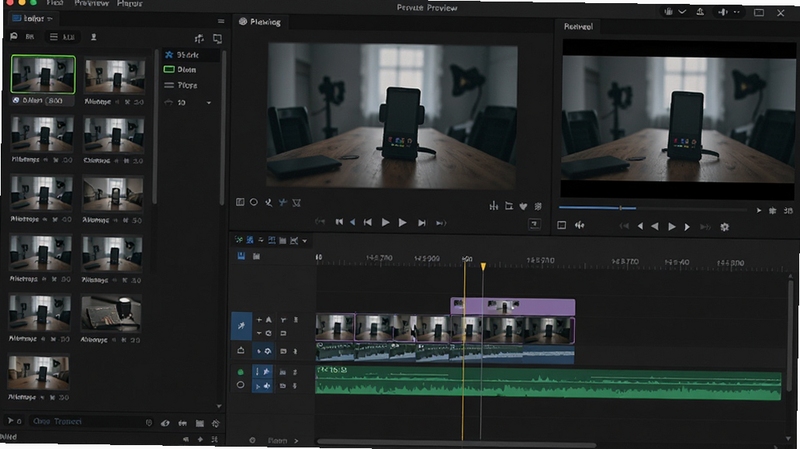Click the search icon in the media panel toolbar
This screenshot has height=449, width=800.
pos(14,37)
